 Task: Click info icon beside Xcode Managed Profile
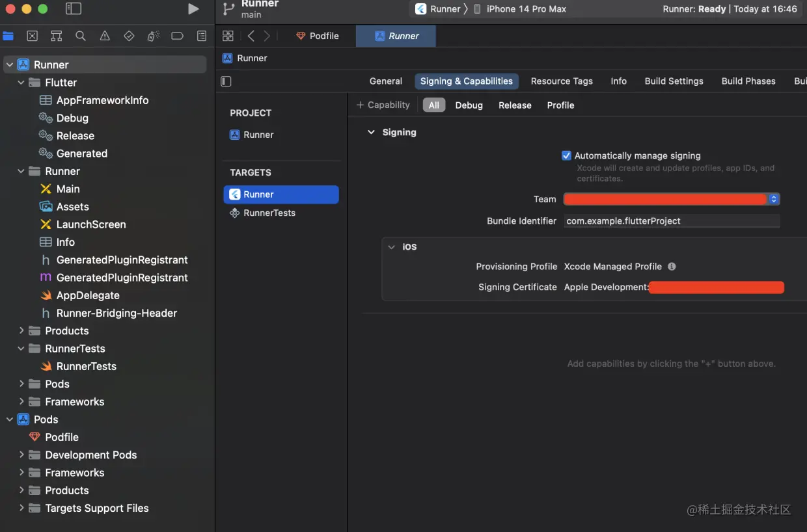672,267
